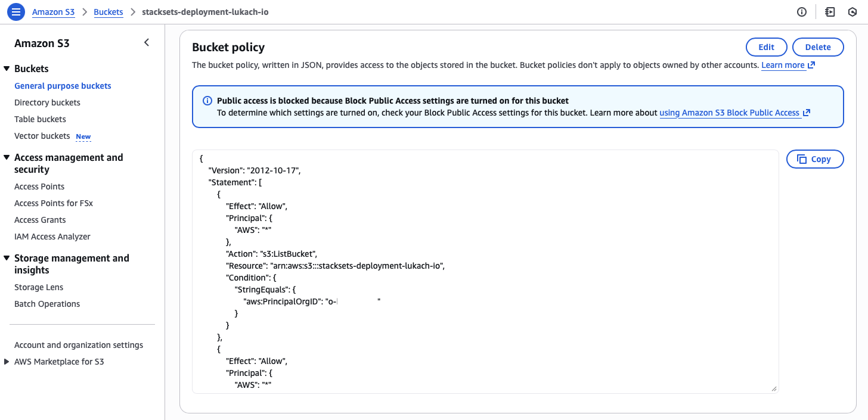Screen dimensions: 868x420
Task: Copy the bucket policy JSON
Action: [814, 159]
